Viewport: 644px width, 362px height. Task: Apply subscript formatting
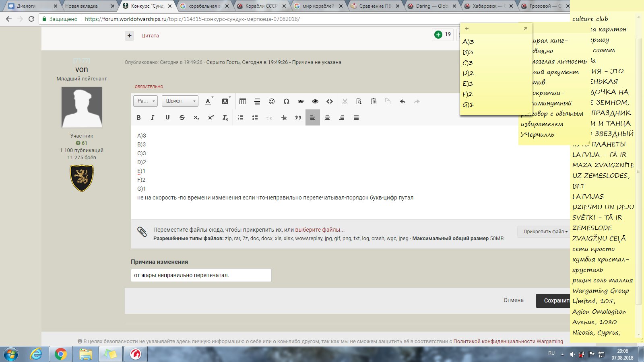[x=196, y=117]
